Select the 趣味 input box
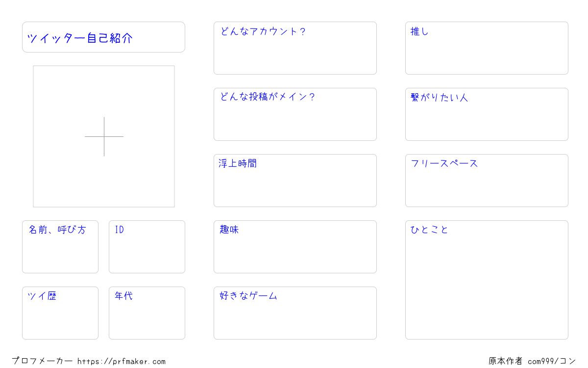 [295, 247]
